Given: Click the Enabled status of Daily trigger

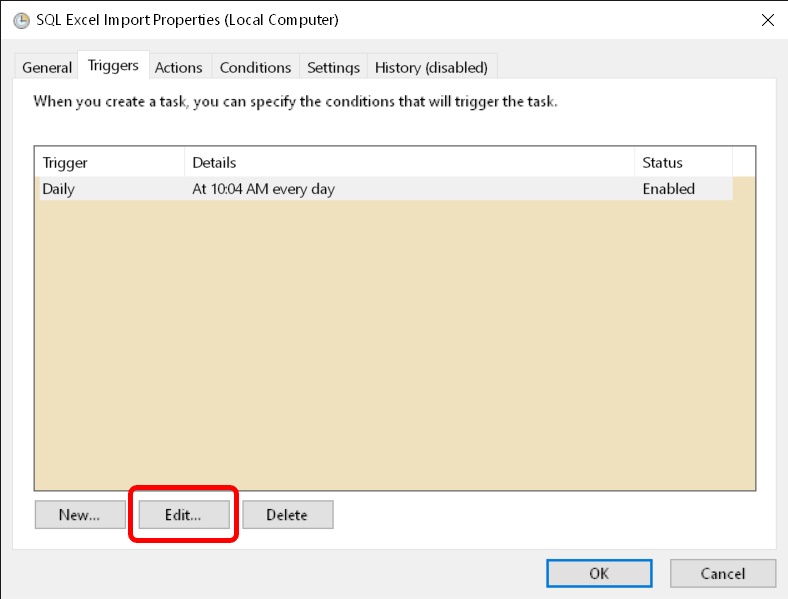Looking at the screenshot, I should pyautogui.click(x=668, y=189).
